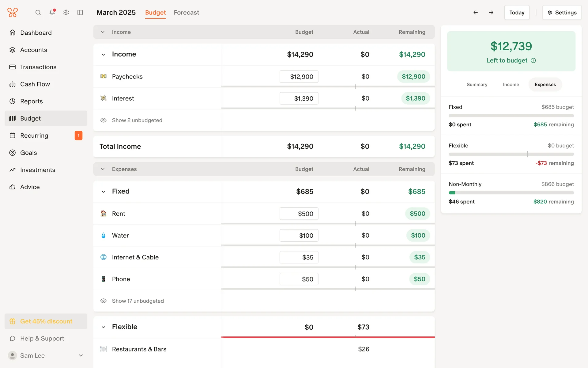Click the Today button

tap(517, 13)
